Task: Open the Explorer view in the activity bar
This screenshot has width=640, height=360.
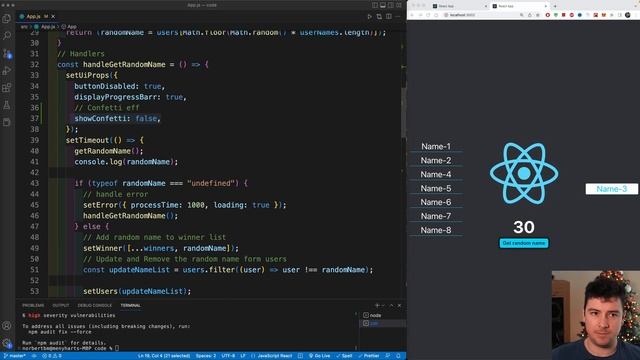Action: pyautogui.click(x=7, y=18)
